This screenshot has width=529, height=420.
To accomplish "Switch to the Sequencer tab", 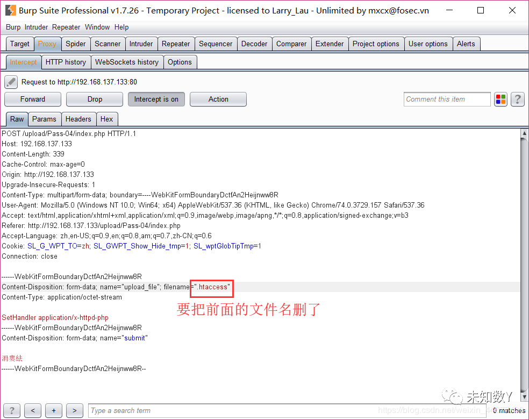I will (x=216, y=44).
